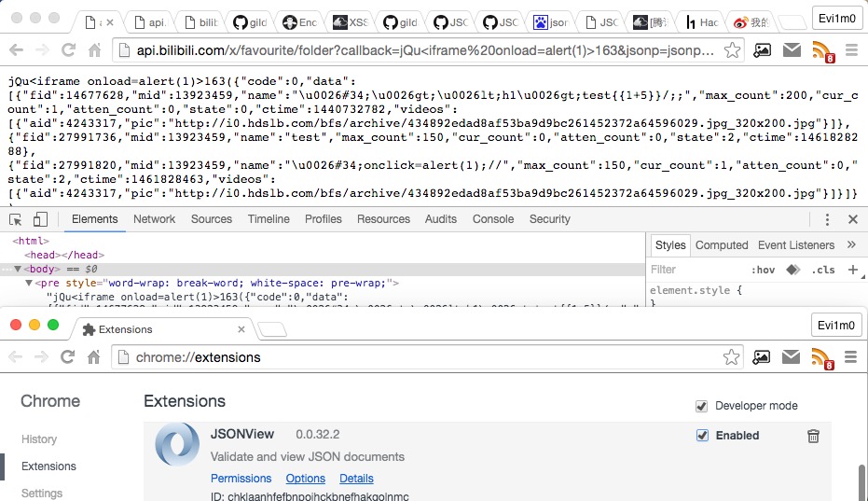Open the Profiles tab in DevTools
Viewport: 868px width, 501px height.
coord(324,219)
